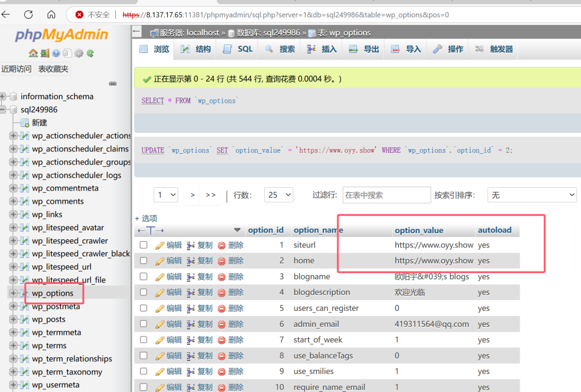The height and width of the screenshot is (392, 581).
Task: Open the phpMyAdmin documentation help icon
Action: 56,53
